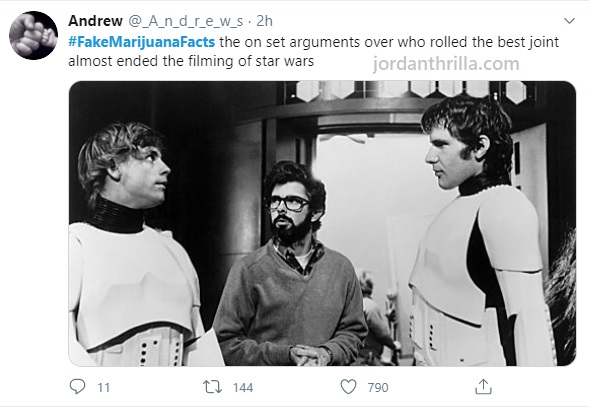Viewport: 589px width, 407px height.
Task: Click the jordanthrilla.com watermark text
Action: tap(446, 64)
